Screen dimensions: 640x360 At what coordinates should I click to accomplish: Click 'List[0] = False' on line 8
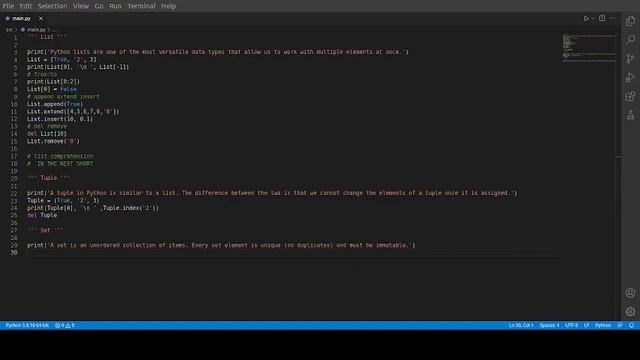52,89
